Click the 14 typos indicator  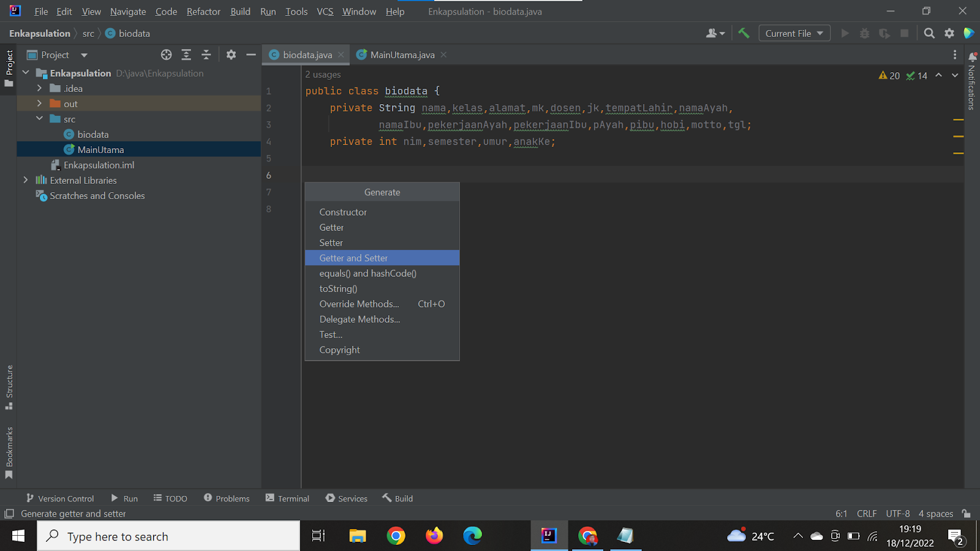916,75
